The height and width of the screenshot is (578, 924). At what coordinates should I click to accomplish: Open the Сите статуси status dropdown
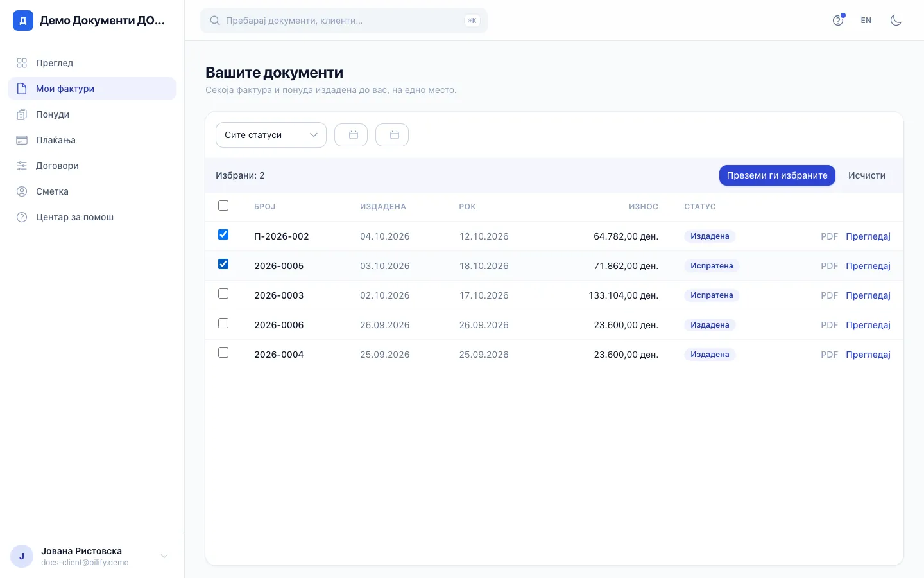271,135
